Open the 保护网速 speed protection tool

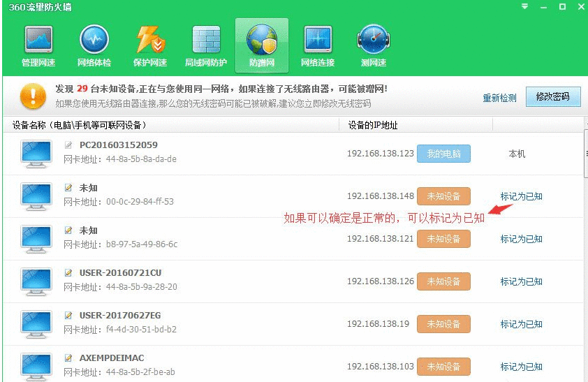tap(150, 45)
